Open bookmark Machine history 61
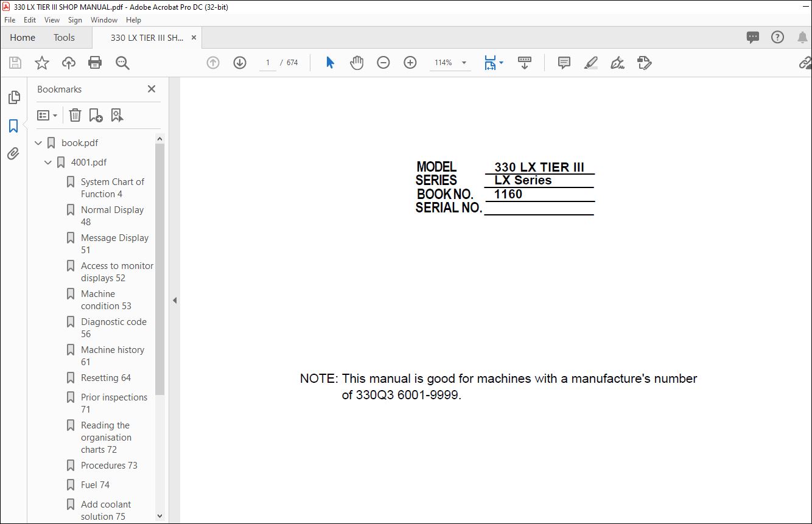The width and height of the screenshot is (812, 524). click(x=112, y=356)
